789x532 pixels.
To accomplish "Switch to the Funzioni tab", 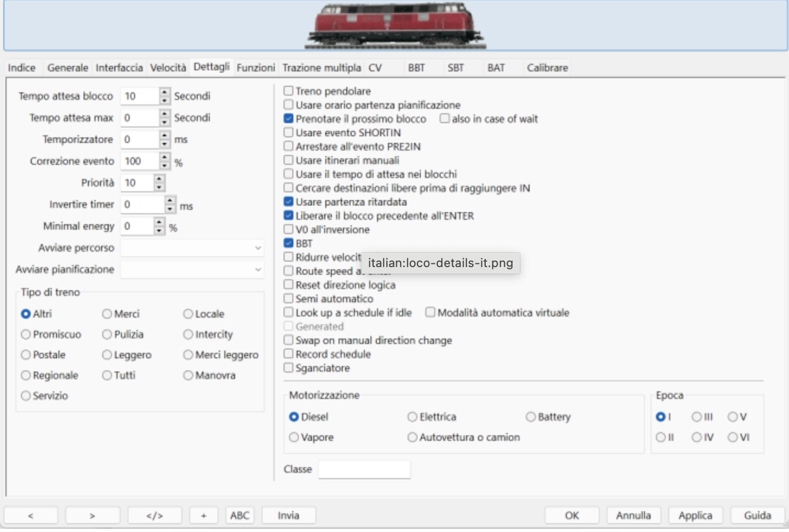I will click(x=255, y=68).
